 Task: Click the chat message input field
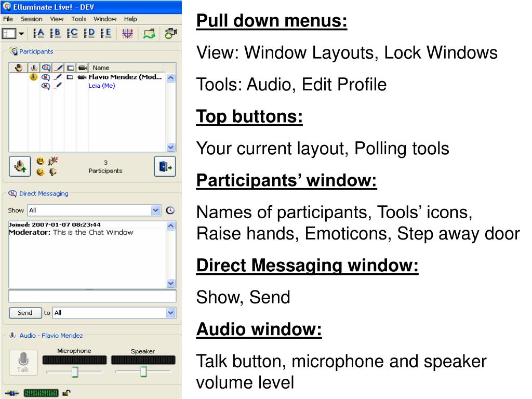pyautogui.click(x=92, y=296)
